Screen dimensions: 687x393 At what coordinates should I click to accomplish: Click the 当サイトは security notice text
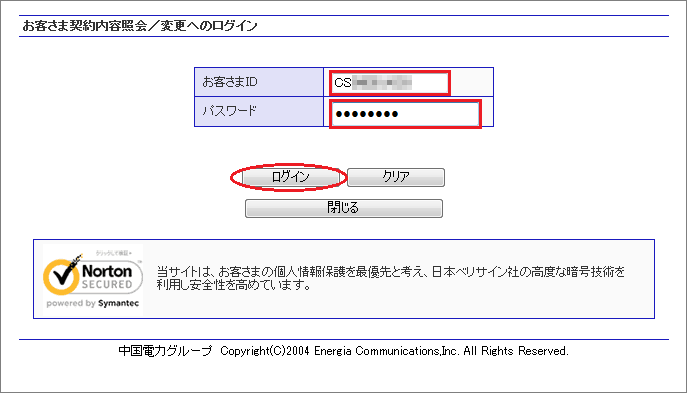pyautogui.click(x=390, y=278)
